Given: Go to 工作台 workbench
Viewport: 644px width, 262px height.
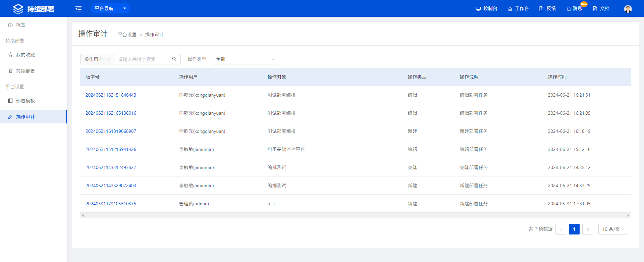Looking at the screenshot, I should [518, 9].
